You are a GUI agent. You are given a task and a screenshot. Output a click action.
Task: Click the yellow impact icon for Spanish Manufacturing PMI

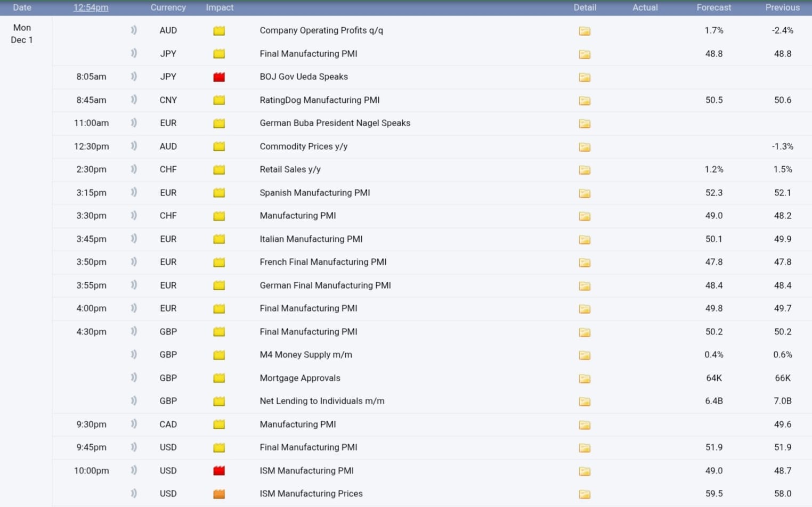pos(219,193)
